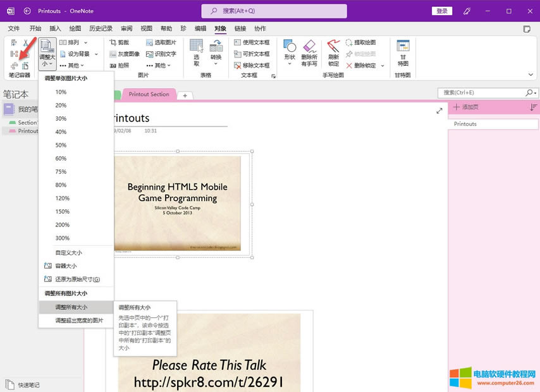Image resolution: width=540 pixels, height=392 pixels.
Task: Click the 使用文本框 option
Action: click(x=252, y=42)
